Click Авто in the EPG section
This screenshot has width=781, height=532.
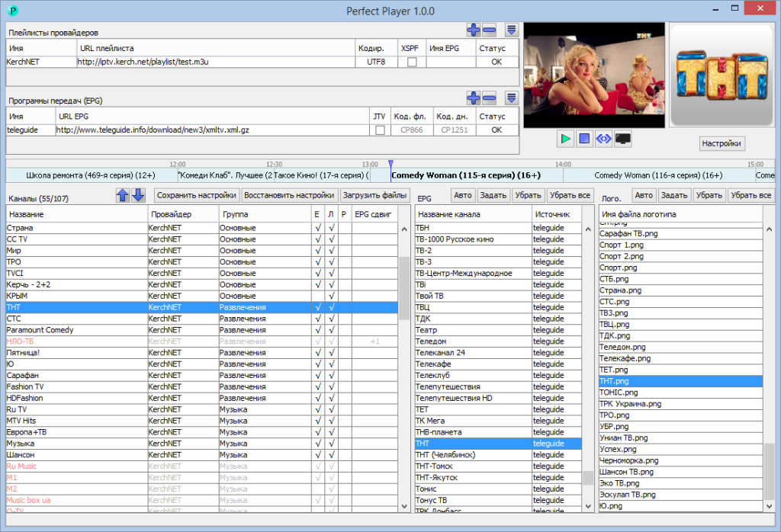pyautogui.click(x=464, y=195)
